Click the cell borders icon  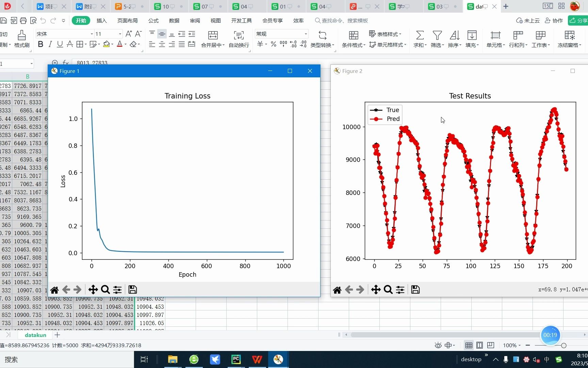(80, 44)
